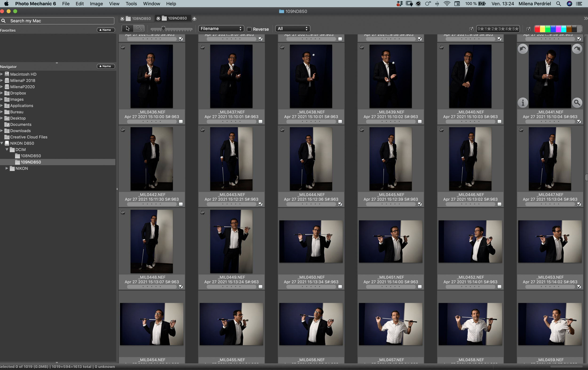Open info for _MIL0441.NEF

point(523,103)
